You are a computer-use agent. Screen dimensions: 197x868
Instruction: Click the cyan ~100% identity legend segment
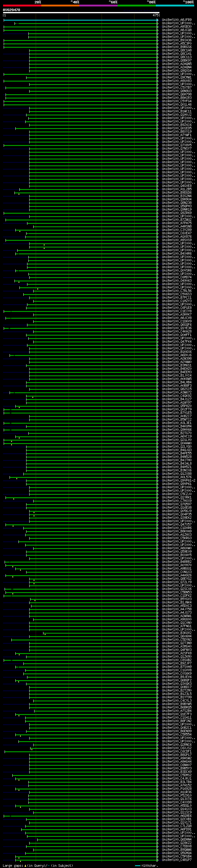(175, 6)
